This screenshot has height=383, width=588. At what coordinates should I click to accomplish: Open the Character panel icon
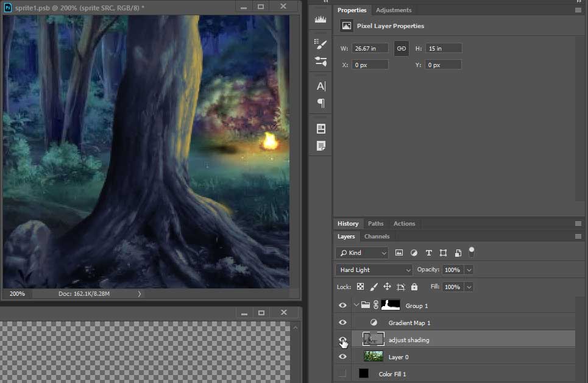pos(321,86)
